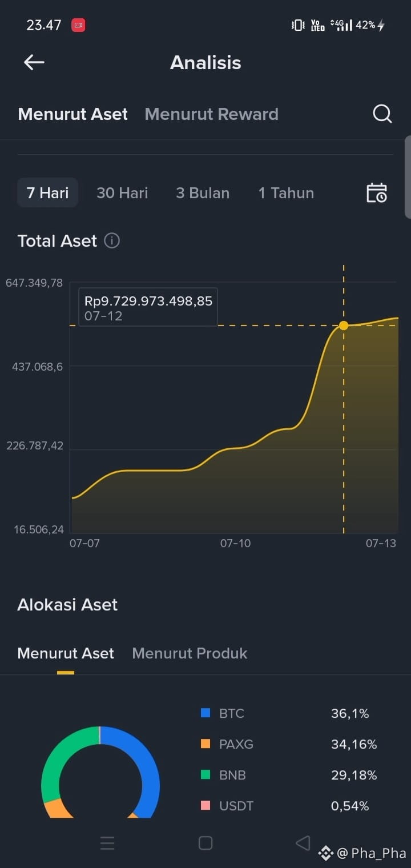Tap the Android recent apps icon
The height and width of the screenshot is (868, 411).
(x=107, y=843)
